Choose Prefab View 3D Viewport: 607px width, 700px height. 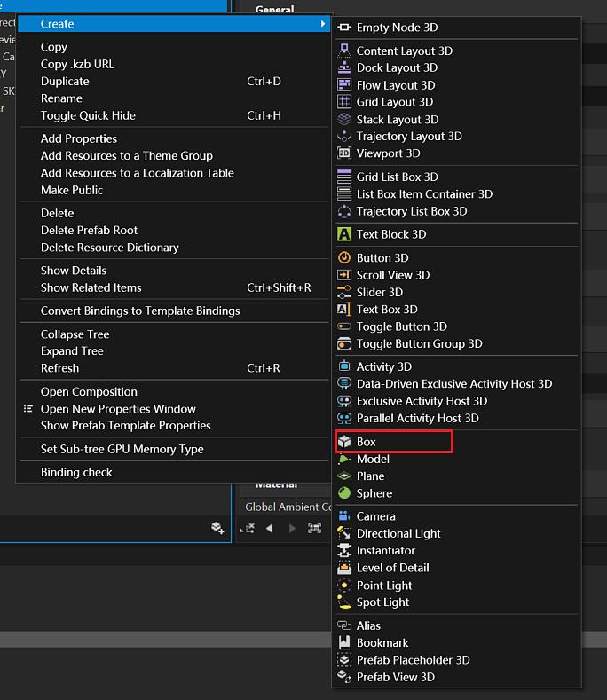click(395, 677)
